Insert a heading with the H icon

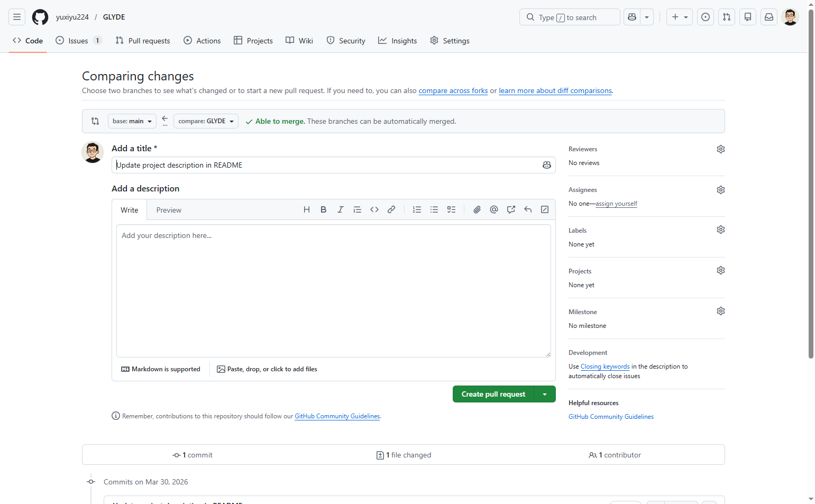click(x=307, y=209)
